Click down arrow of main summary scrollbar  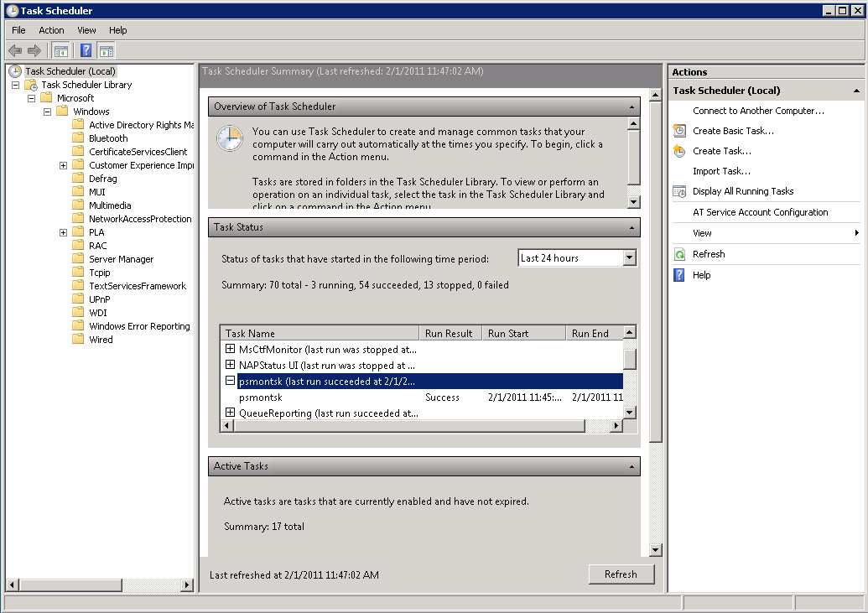coord(656,550)
